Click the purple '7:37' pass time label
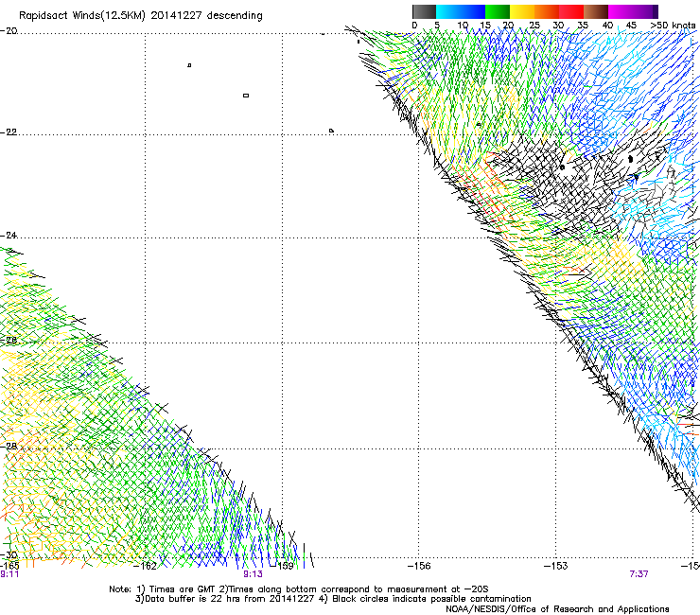This screenshot has height=615, width=700. [639, 574]
